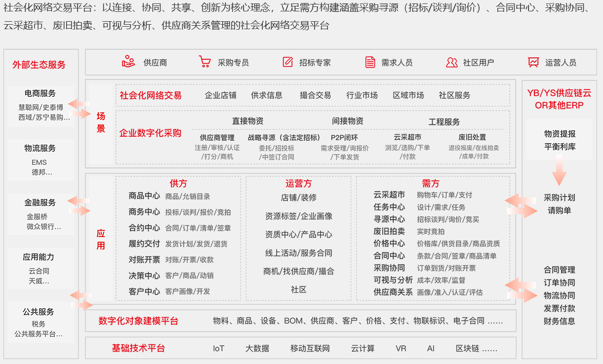603x364 pixels.
Task: Click the supplier hand icon beside 供应商
Action: pyautogui.click(x=128, y=62)
